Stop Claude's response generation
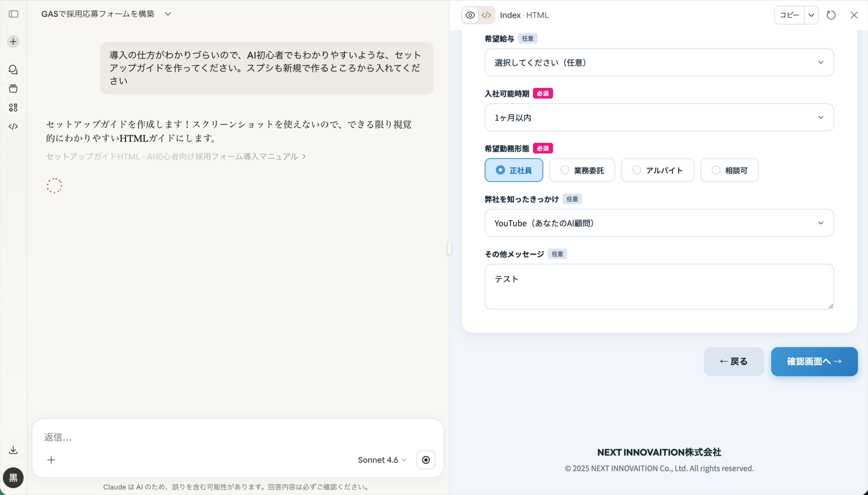 [426, 460]
